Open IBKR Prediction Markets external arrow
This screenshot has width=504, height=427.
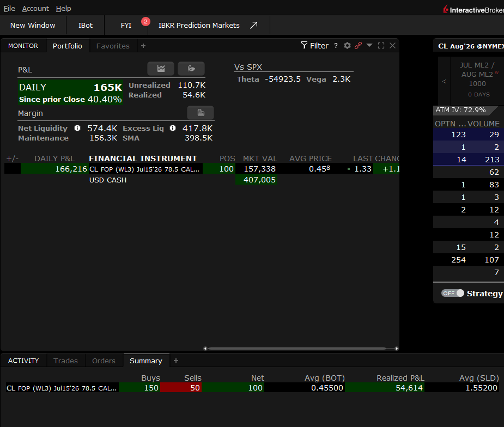(253, 25)
